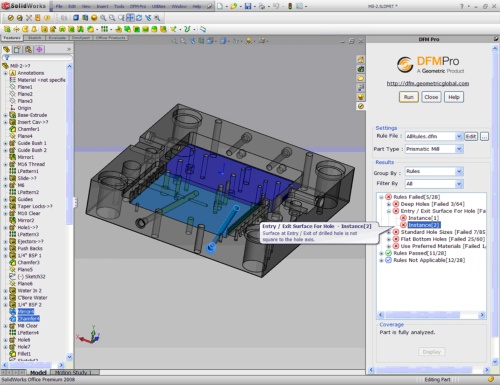Click the Print icon in title bar
This screenshot has height=385, width=500.
(262, 6)
